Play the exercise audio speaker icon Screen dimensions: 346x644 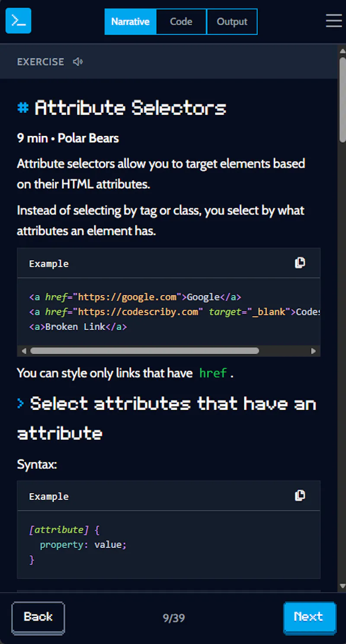pyautogui.click(x=78, y=62)
